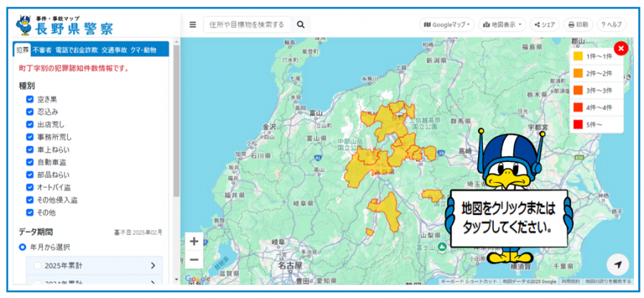Expand the 2025年累計 chevron

tap(153, 266)
